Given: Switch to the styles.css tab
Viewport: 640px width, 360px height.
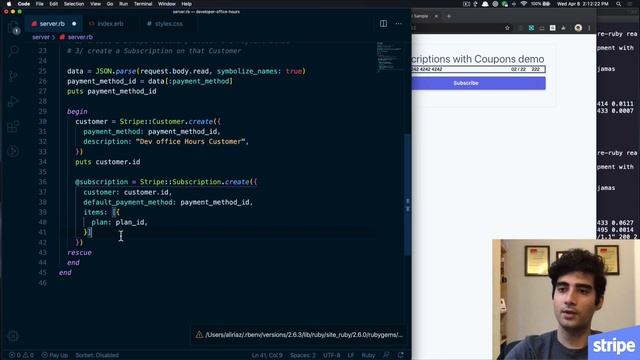Looking at the screenshot, I should point(169,24).
